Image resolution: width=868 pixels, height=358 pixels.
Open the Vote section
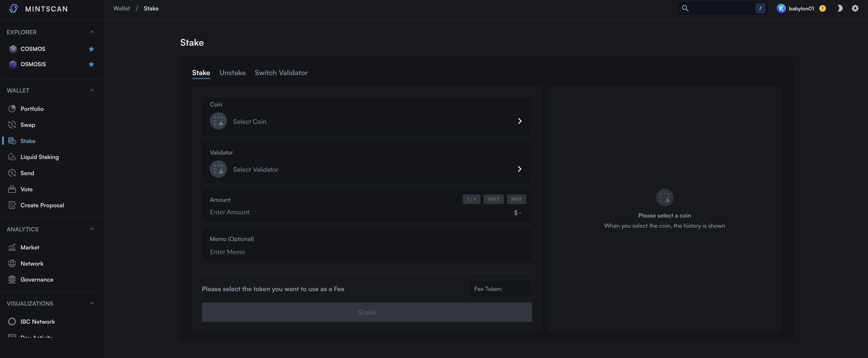[x=26, y=189]
